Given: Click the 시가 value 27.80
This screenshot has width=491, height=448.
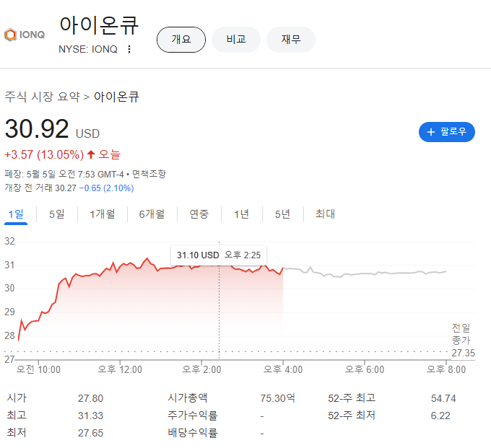Looking at the screenshot, I should pos(90,398).
